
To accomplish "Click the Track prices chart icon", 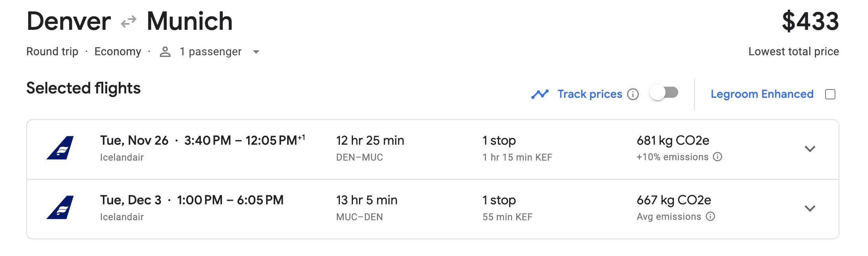I will 540,94.
